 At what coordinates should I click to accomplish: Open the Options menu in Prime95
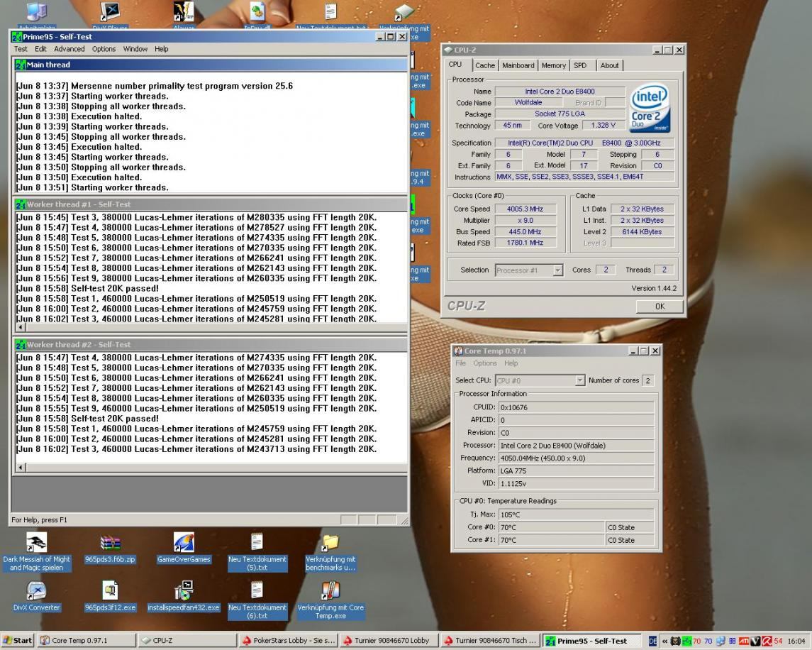104,49
